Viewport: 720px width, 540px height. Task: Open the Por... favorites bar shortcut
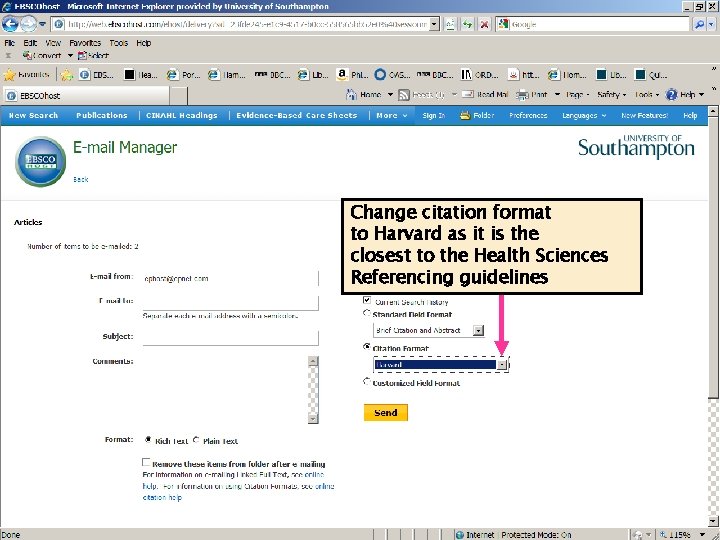pos(184,74)
